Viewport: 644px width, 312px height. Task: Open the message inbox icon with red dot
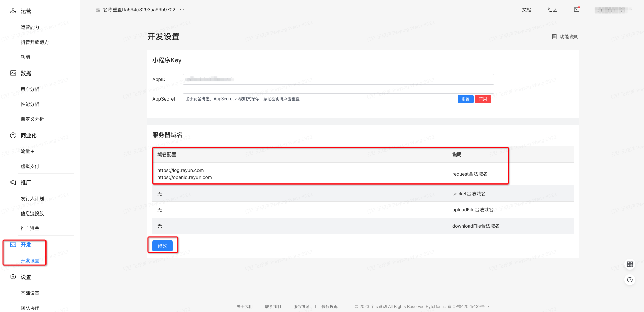point(577,10)
